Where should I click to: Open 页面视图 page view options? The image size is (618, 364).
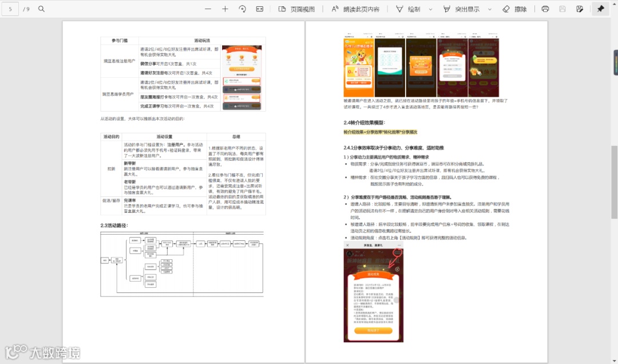pyautogui.click(x=296, y=9)
